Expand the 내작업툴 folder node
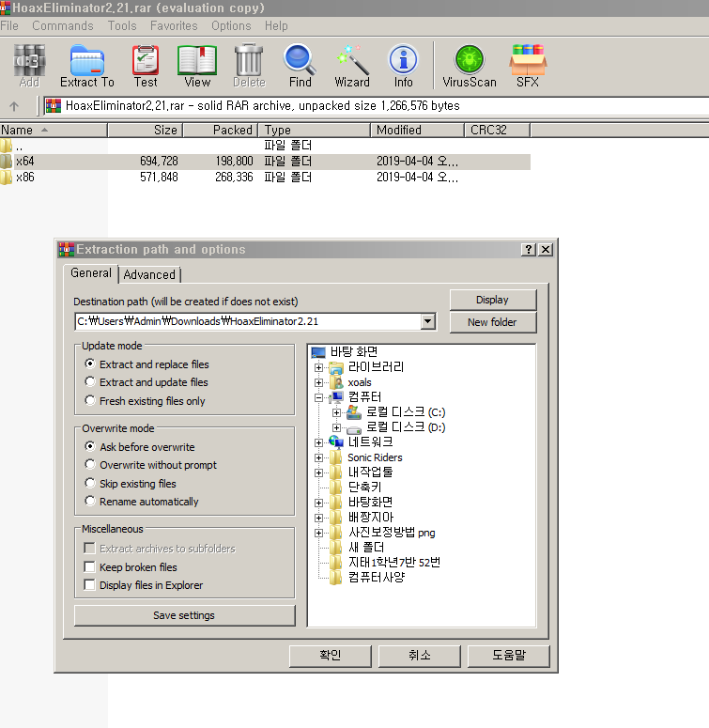This screenshot has width=709, height=728. [x=318, y=472]
